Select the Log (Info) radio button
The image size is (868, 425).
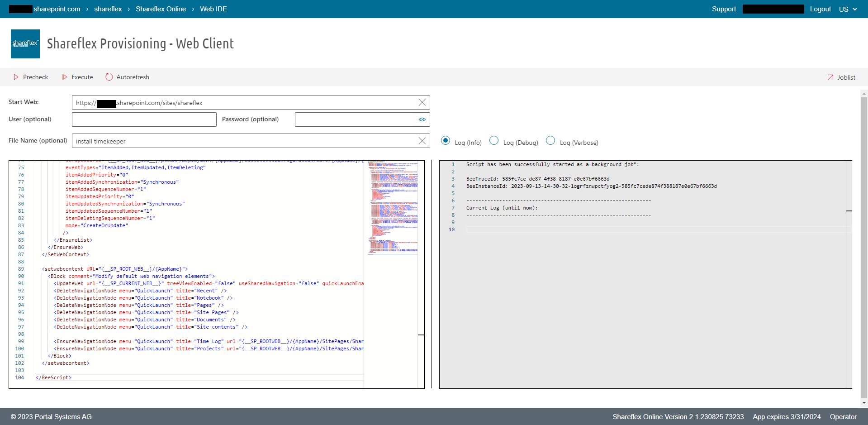coord(446,140)
